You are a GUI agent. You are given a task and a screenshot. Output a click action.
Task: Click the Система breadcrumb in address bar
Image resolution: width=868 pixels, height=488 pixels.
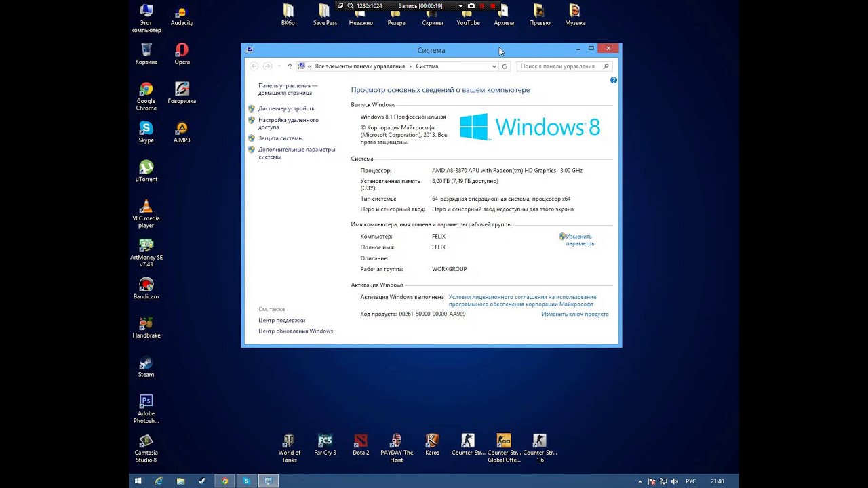pyautogui.click(x=427, y=66)
